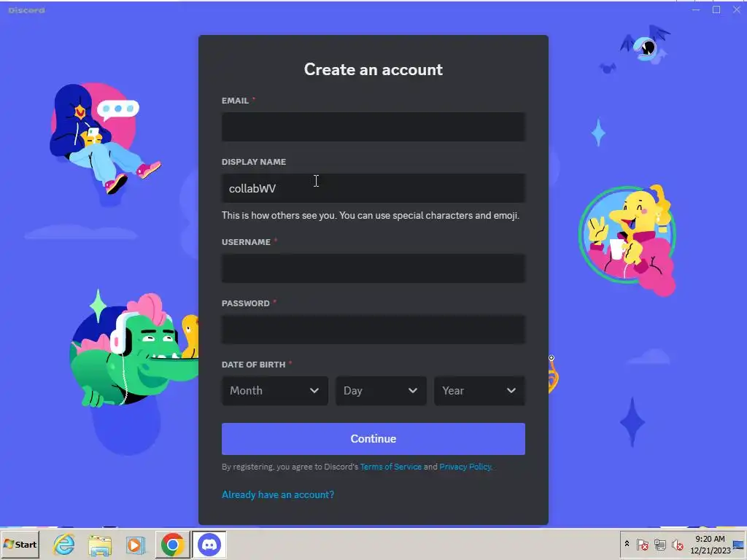Minimize the Discord window
Screen dimensions: 747x560
[696, 9]
